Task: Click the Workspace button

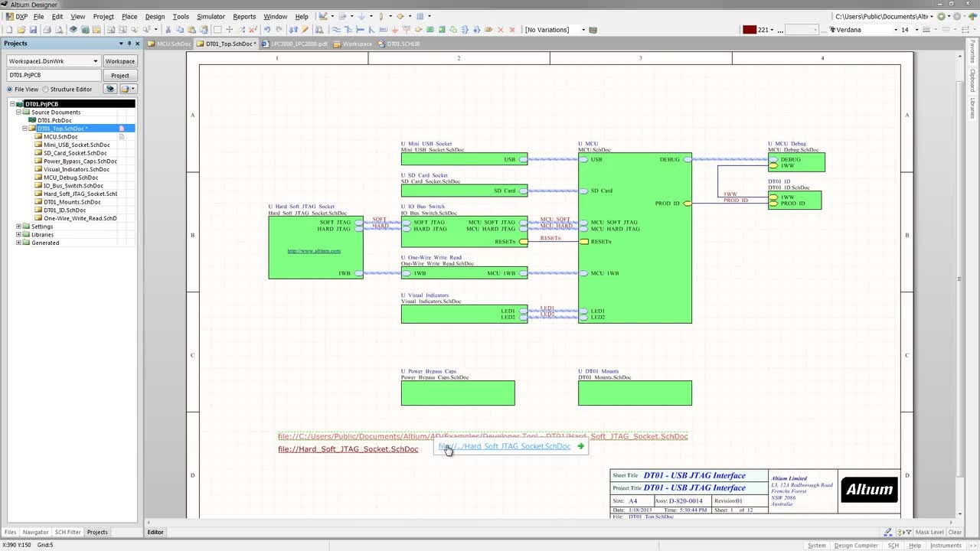Action: 120,61
